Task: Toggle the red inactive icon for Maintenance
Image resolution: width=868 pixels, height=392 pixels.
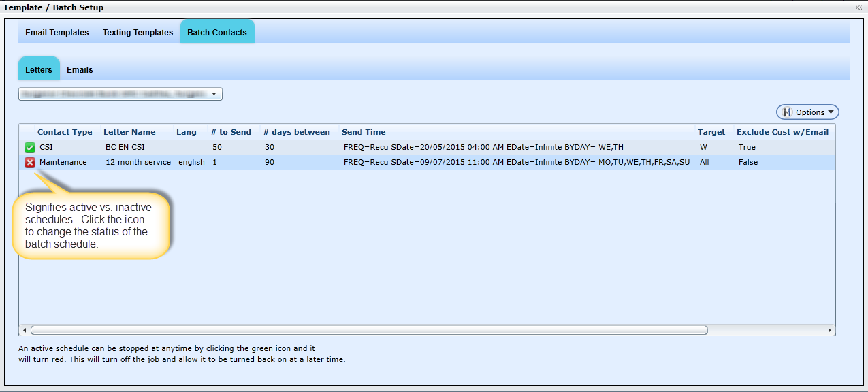Action: point(30,163)
